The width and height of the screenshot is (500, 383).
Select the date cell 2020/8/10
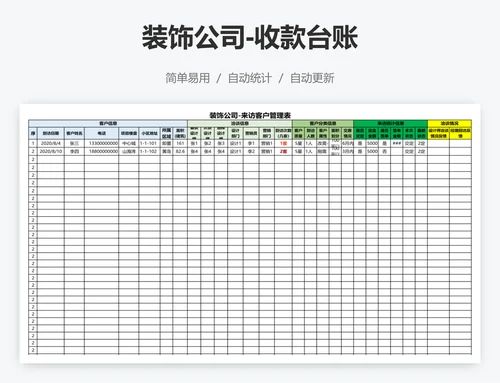51,151
